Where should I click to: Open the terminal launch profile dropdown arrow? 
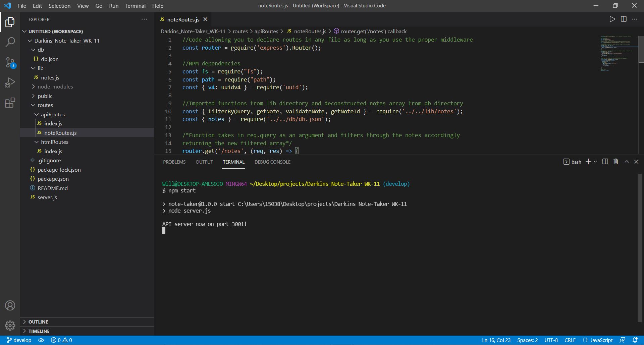click(x=595, y=162)
